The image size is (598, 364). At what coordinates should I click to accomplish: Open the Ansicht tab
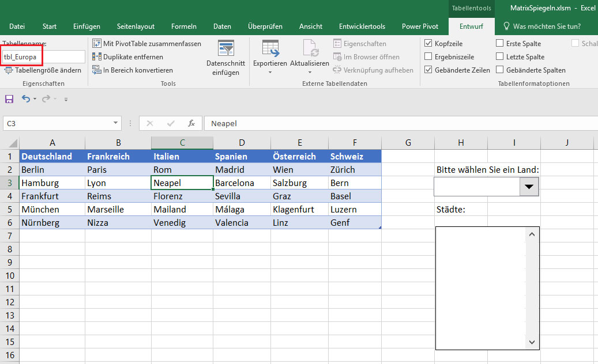pos(310,26)
